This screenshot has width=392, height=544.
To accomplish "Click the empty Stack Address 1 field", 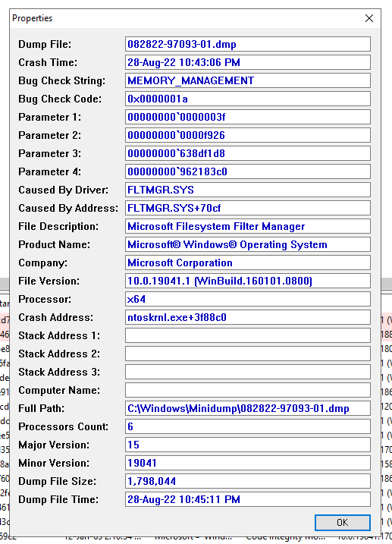I will pyautogui.click(x=248, y=335).
